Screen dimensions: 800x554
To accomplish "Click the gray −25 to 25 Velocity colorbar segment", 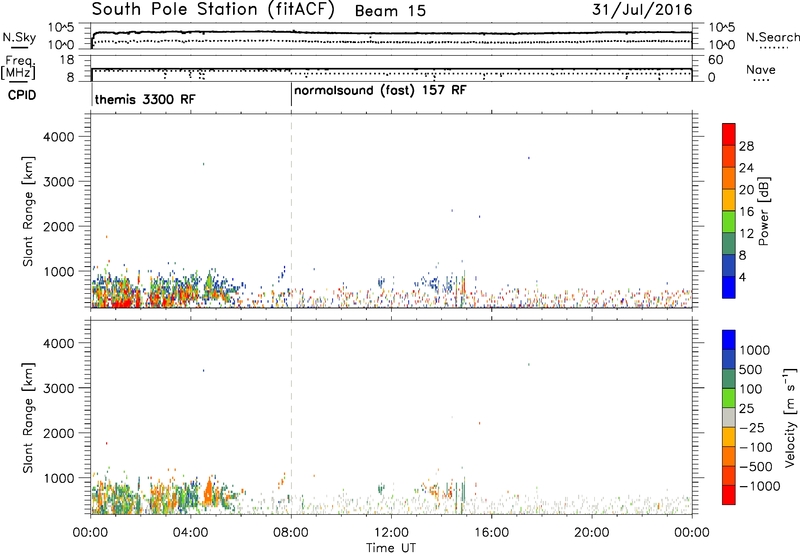I will (x=729, y=418).
